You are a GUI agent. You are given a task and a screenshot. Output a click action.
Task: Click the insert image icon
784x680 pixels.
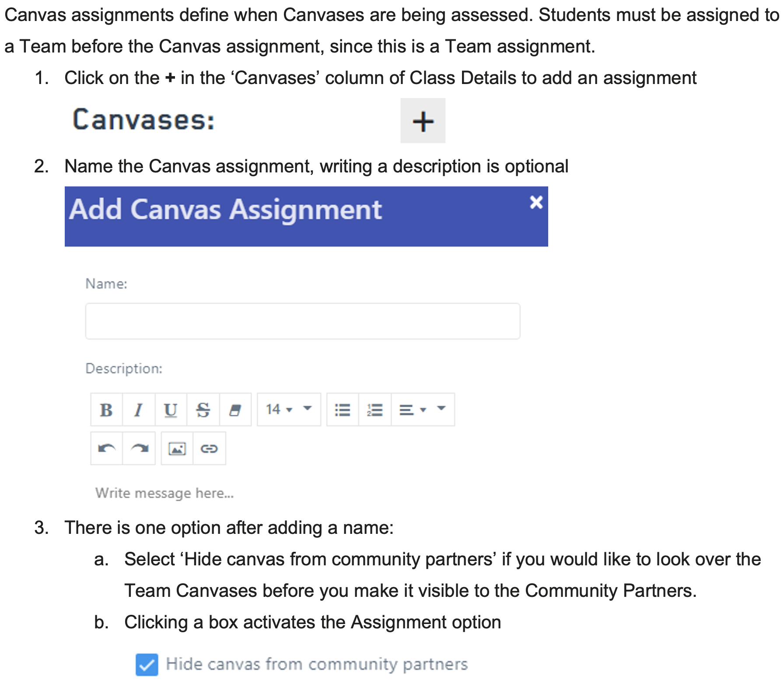(x=177, y=449)
